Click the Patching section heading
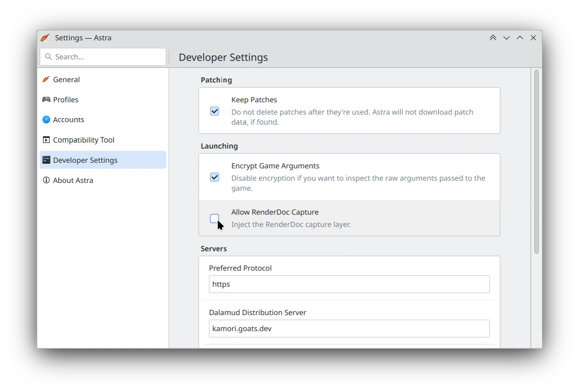This screenshot has height=392, width=579. tap(216, 80)
